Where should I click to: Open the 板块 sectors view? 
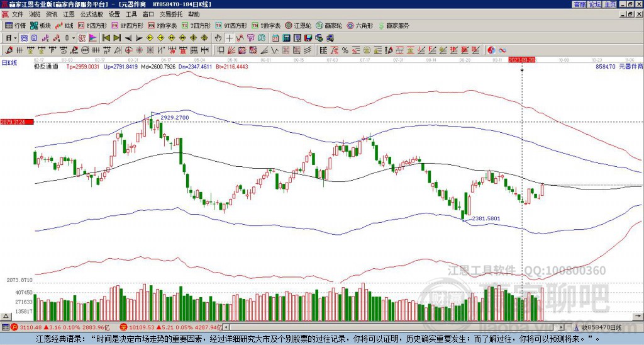(41, 25)
